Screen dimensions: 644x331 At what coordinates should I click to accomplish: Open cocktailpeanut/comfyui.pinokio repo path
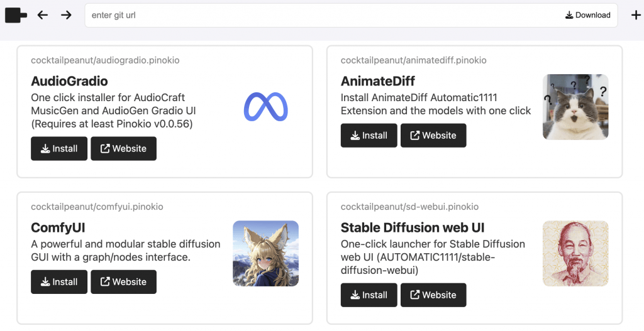tap(97, 207)
